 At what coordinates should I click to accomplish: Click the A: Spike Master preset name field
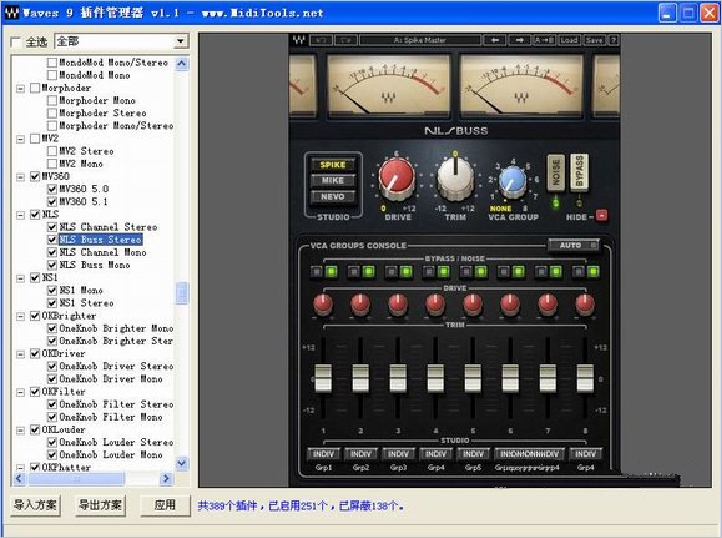(419, 41)
